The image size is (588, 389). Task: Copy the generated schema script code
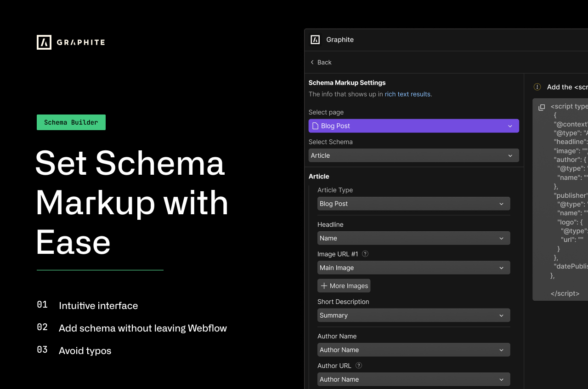542,107
